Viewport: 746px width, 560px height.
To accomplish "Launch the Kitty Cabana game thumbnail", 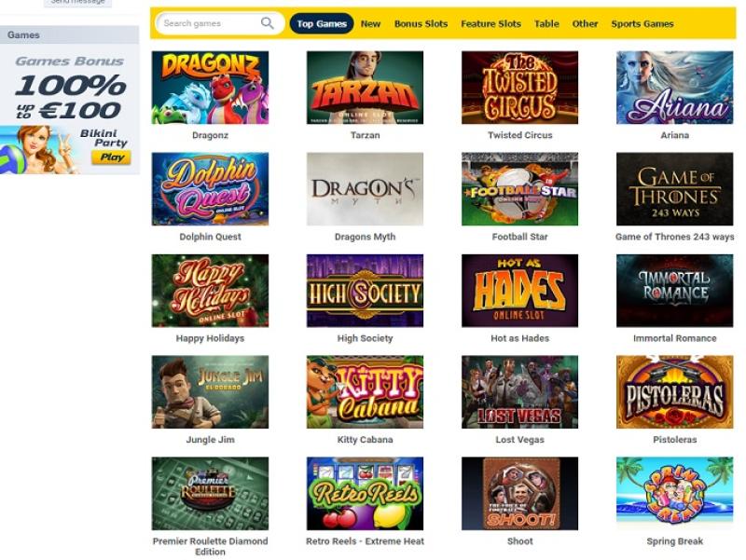I will pos(365,391).
